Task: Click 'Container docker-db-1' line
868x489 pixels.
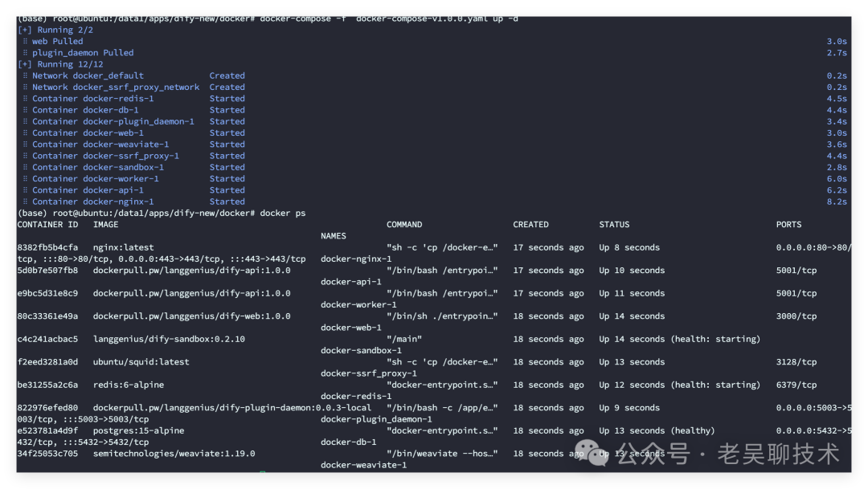Action: coord(85,110)
